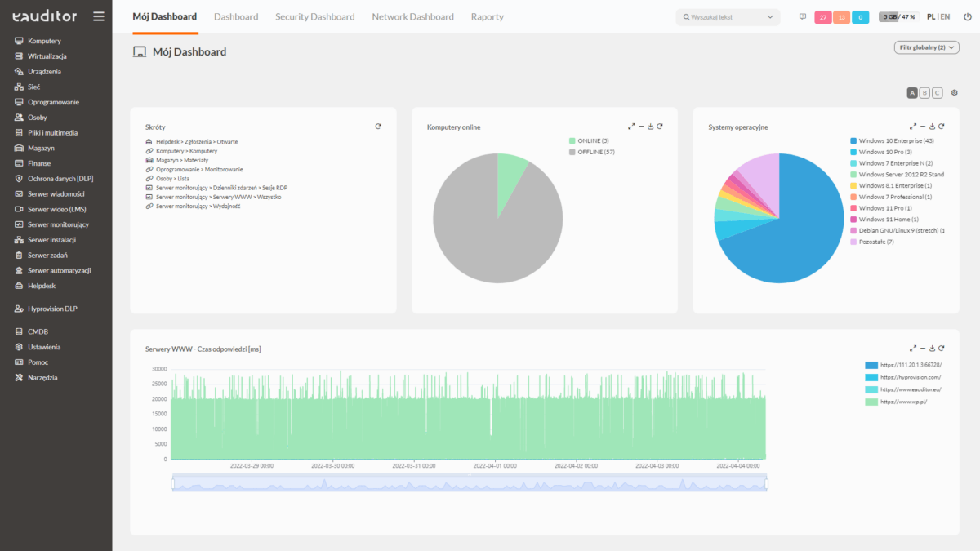Open the Filtr globalny dropdown
Viewport: 980px width, 551px height.
[926, 47]
